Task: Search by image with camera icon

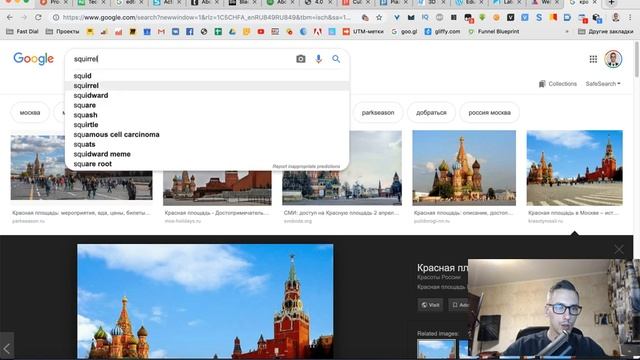Action: click(x=300, y=59)
